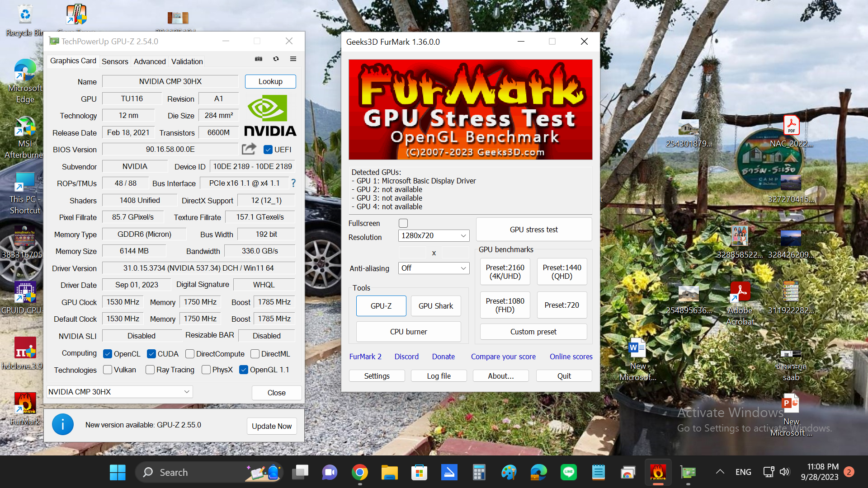Viewport: 868px width, 488px height.
Task: Click the GPU-Z screenshot camera icon
Action: 259,59
